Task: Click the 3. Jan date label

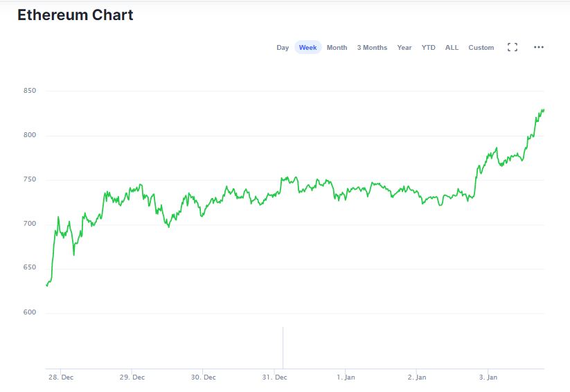Action: point(488,377)
